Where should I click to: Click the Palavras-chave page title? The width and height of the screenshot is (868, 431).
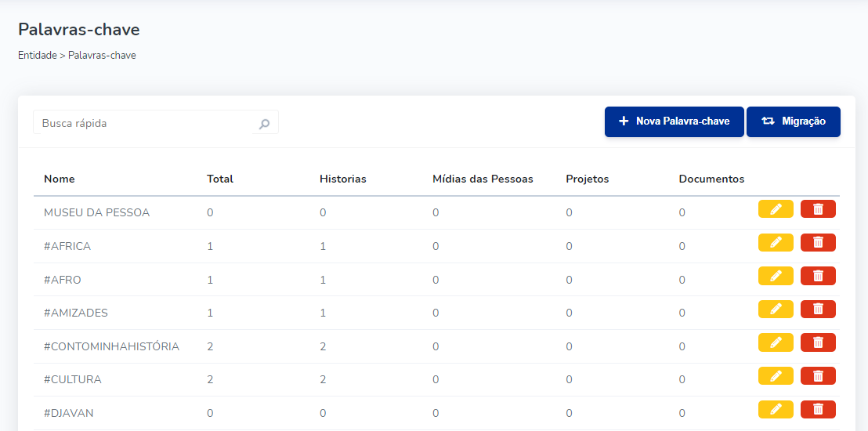78,29
